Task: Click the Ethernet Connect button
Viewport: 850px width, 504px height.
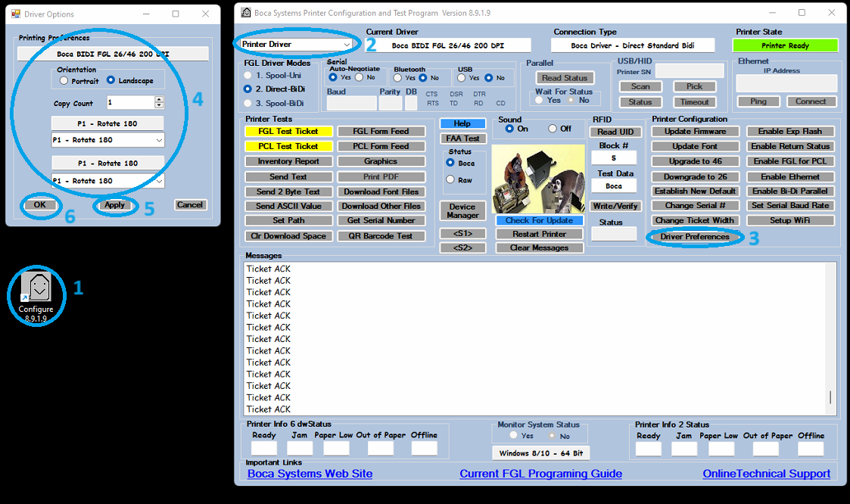Action: [x=811, y=101]
